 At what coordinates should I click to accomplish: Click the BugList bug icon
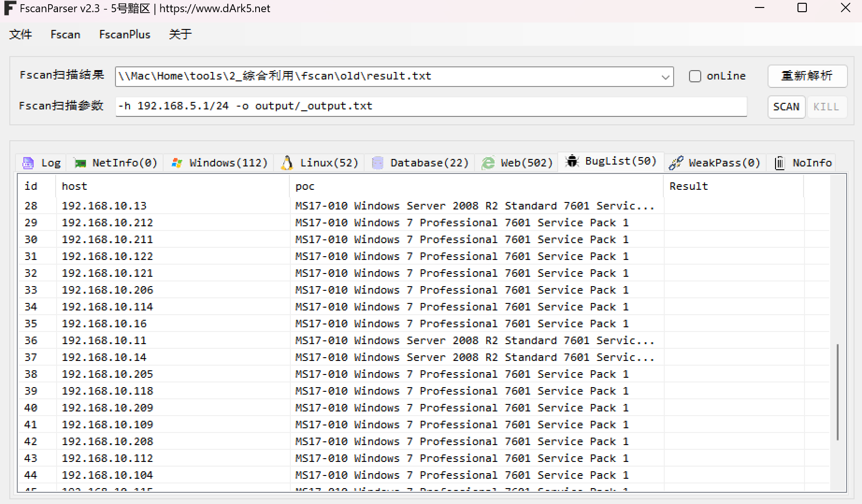[x=572, y=161]
